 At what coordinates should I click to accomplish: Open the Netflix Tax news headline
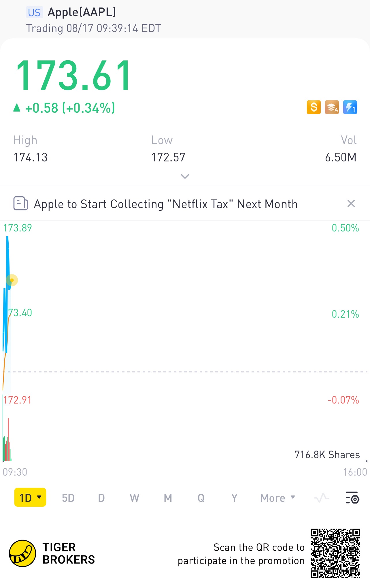click(166, 204)
